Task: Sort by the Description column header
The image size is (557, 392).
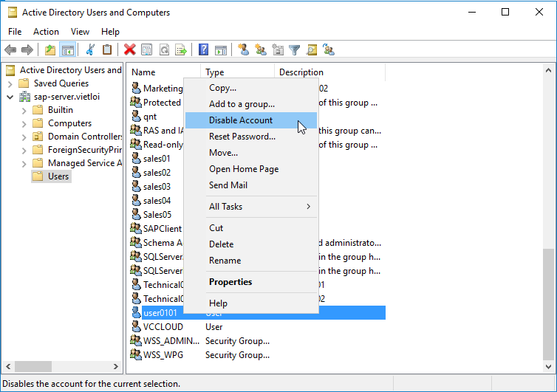Action: coord(329,72)
